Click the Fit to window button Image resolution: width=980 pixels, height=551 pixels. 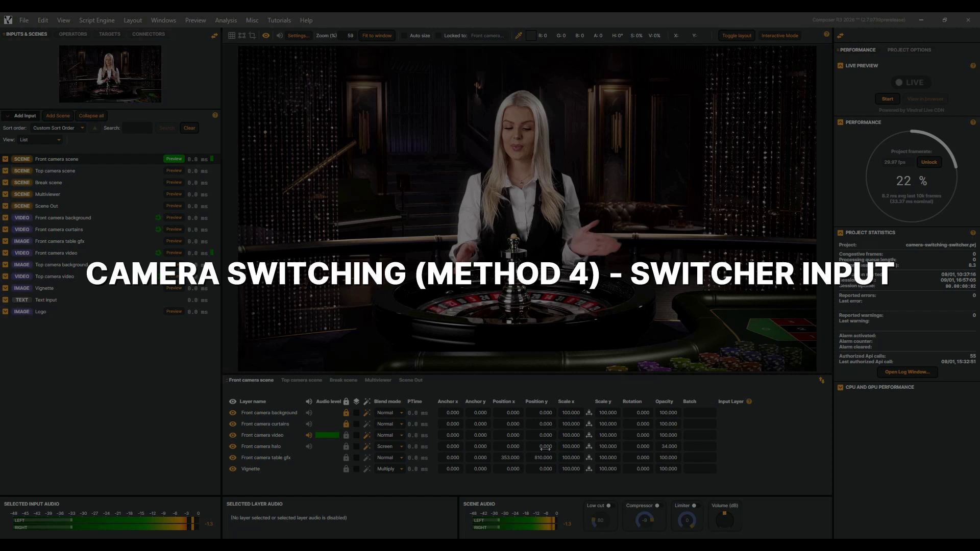(x=377, y=36)
